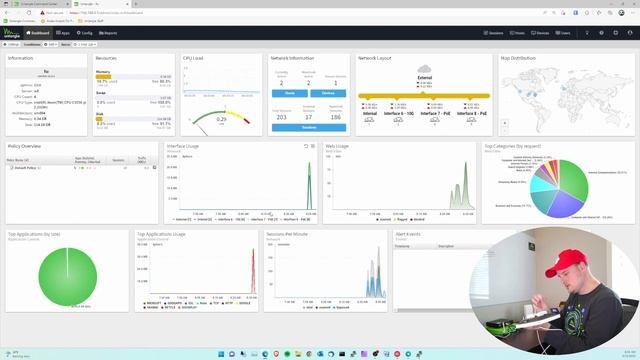The image size is (640, 360).
Task: Open the '1 Hour ago' since dropdown
Action: pos(85,44)
